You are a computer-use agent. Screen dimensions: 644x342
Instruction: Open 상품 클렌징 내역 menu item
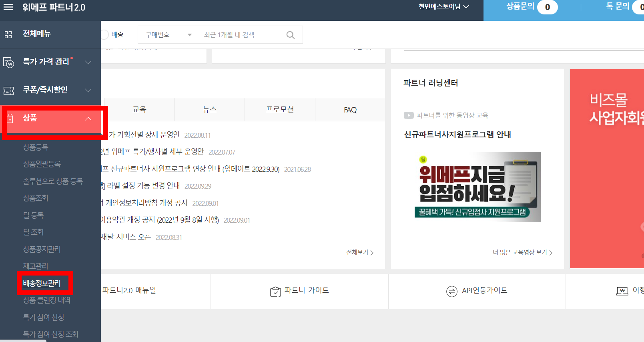click(x=47, y=300)
